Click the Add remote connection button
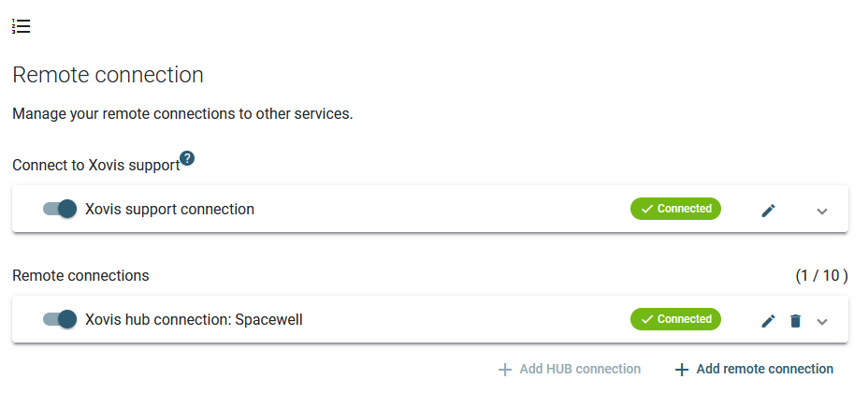Viewport: 868px width, 394px height. (x=754, y=369)
